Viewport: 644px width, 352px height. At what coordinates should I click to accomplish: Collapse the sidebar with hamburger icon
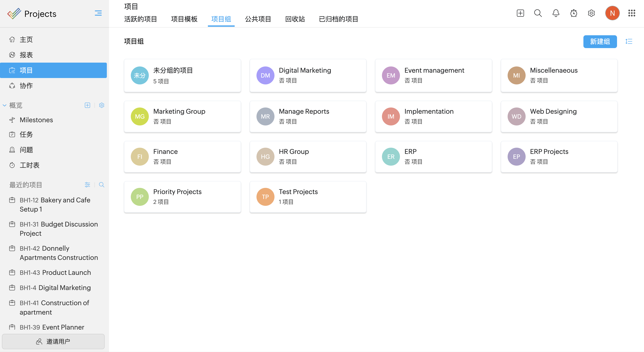[98, 13]
